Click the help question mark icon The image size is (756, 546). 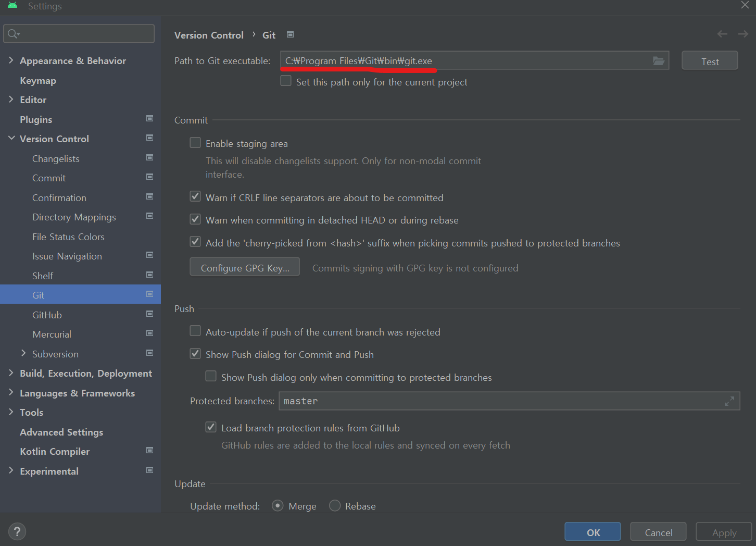17,531
